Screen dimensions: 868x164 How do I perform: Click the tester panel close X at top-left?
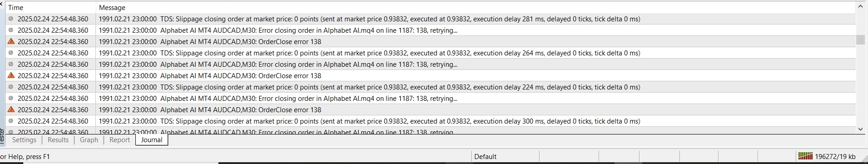(x=2, y=4)
